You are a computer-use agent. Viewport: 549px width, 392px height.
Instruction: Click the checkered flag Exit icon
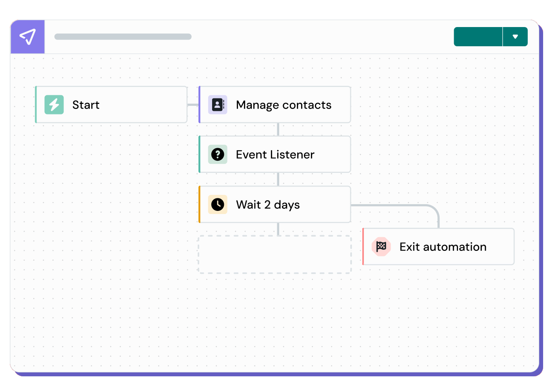381,247
